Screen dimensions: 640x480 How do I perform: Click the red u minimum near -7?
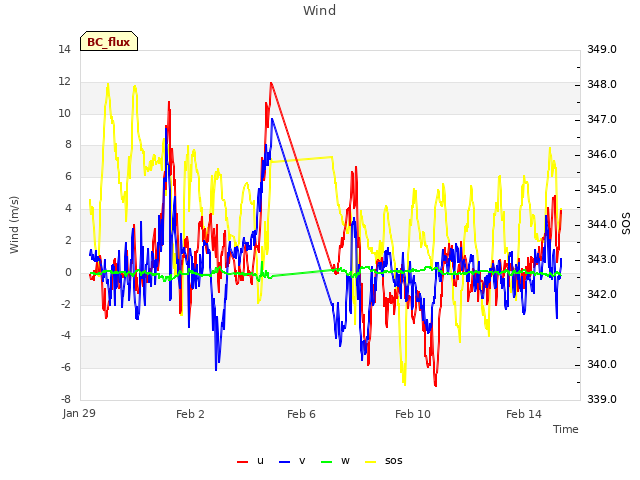coord(436,384)
